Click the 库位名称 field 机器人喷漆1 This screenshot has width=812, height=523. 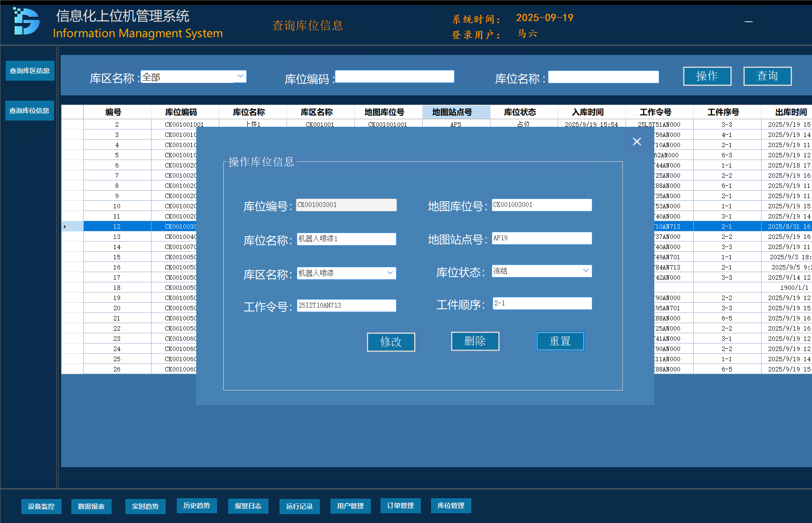(x=346, y=239)
